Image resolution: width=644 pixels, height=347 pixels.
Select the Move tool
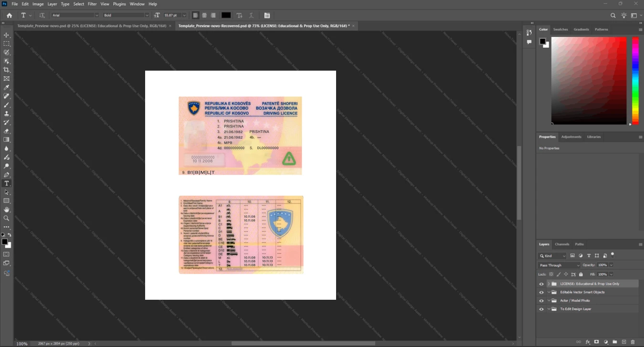[x=7, y=35]
